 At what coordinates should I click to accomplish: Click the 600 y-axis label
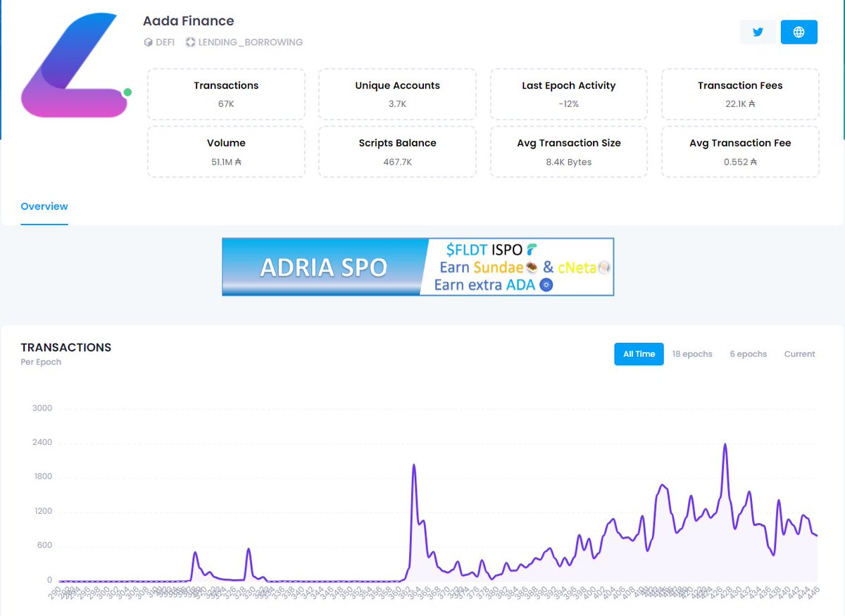(44, 546)
